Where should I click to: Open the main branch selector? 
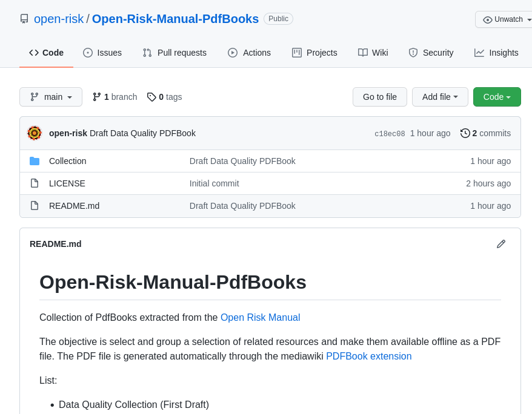tap(50, 97)
